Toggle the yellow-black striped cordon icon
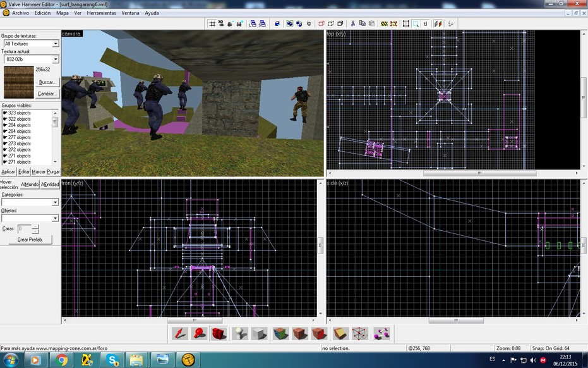 pos(384,23)
